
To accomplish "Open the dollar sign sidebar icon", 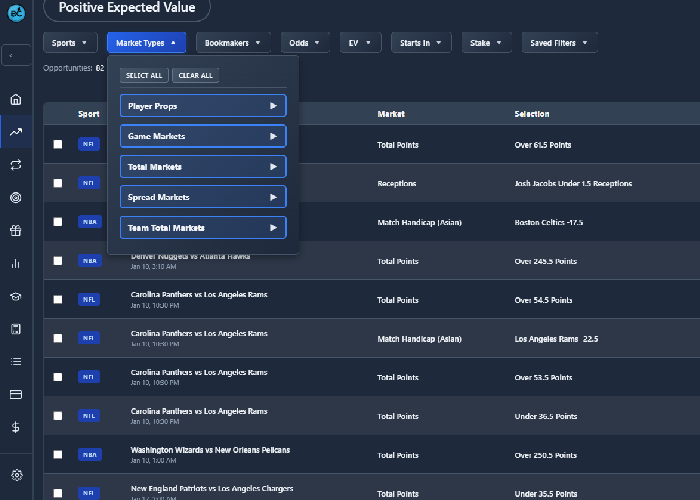I will [16, 427].
